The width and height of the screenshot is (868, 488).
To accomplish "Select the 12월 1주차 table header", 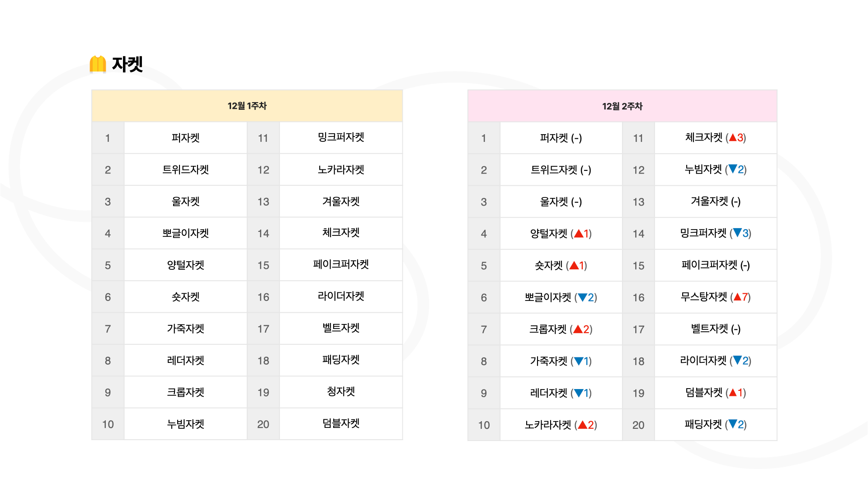I will [247, 106].
